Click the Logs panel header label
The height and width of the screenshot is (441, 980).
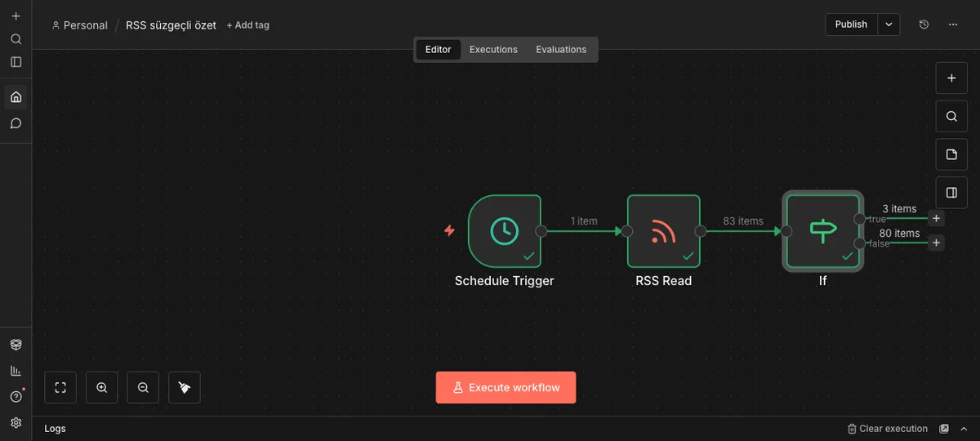(55, 429)
